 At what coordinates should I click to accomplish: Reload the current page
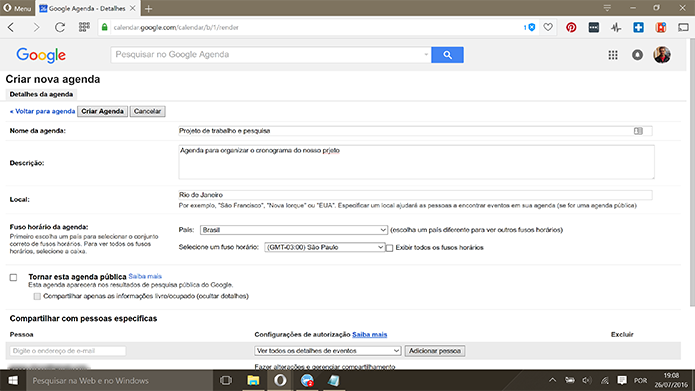click(x=60, y=27)
